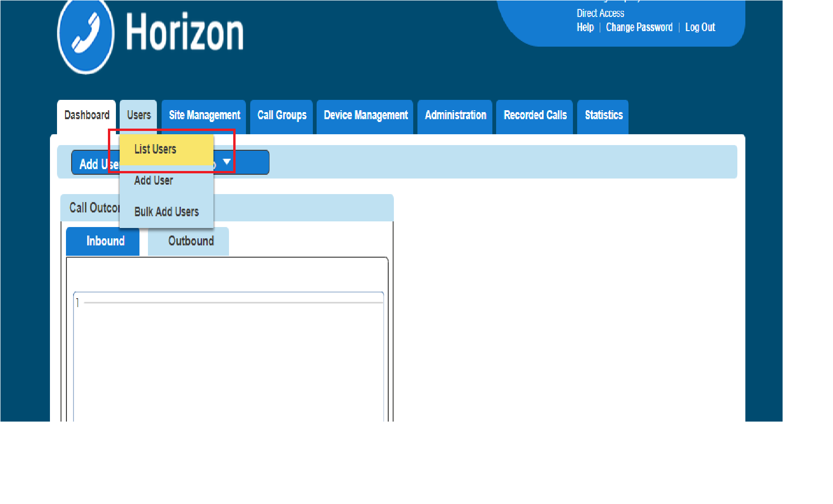Click the Horizon phone logo icon
This screenshot has width=833, height=504.
pyautogui.click(x=86, y=36)
